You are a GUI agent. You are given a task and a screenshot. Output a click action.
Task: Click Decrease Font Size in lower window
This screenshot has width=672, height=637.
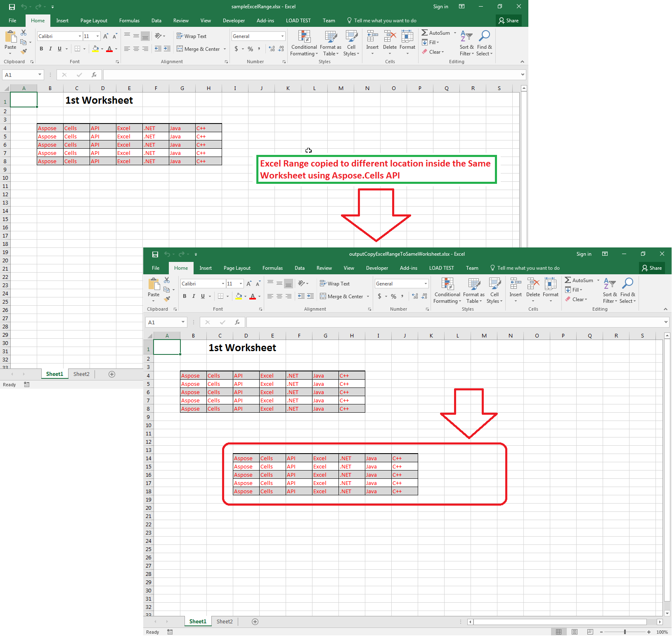[x=258, y=284]
